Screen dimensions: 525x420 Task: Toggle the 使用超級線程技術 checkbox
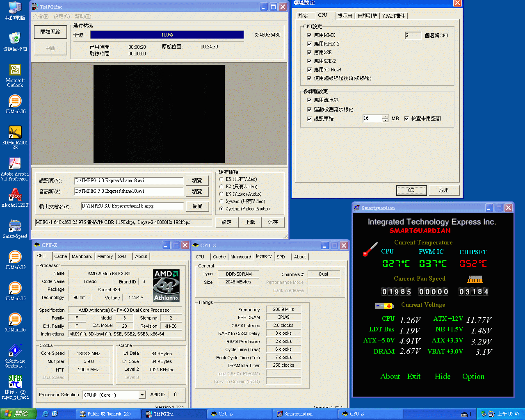(x=309, y=78)
